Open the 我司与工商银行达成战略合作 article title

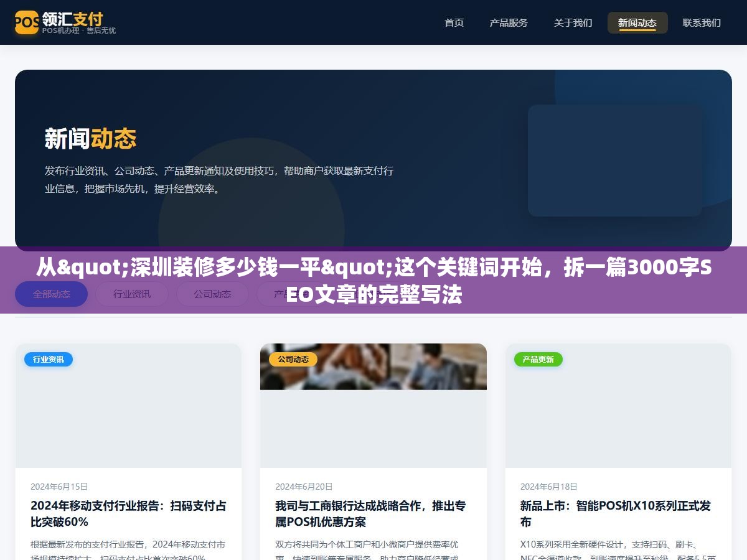[x=371, y=514]
